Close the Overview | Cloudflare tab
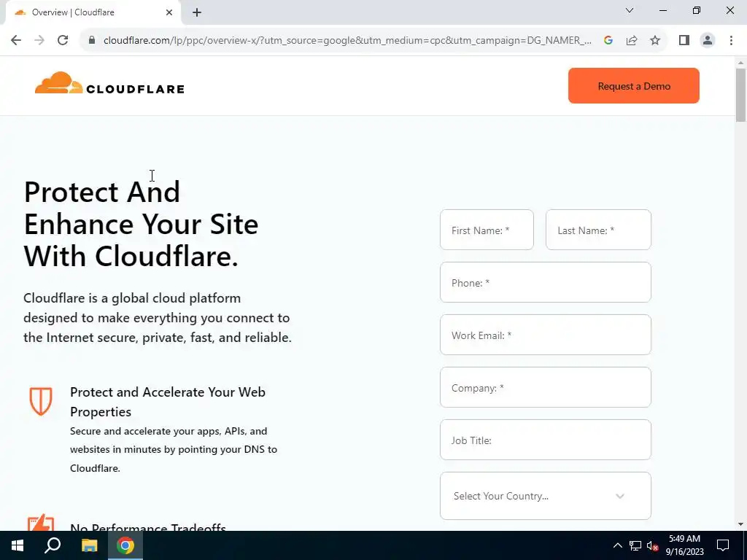Screen dimensions: 747x560 point(169,12)
